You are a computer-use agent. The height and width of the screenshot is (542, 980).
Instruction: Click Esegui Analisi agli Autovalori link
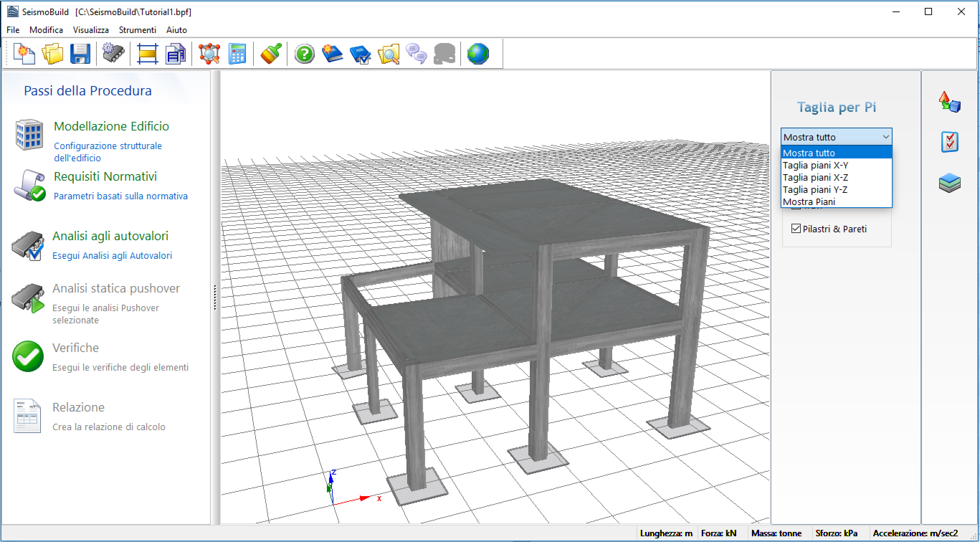pyautogui.click(x=112, y=256)
